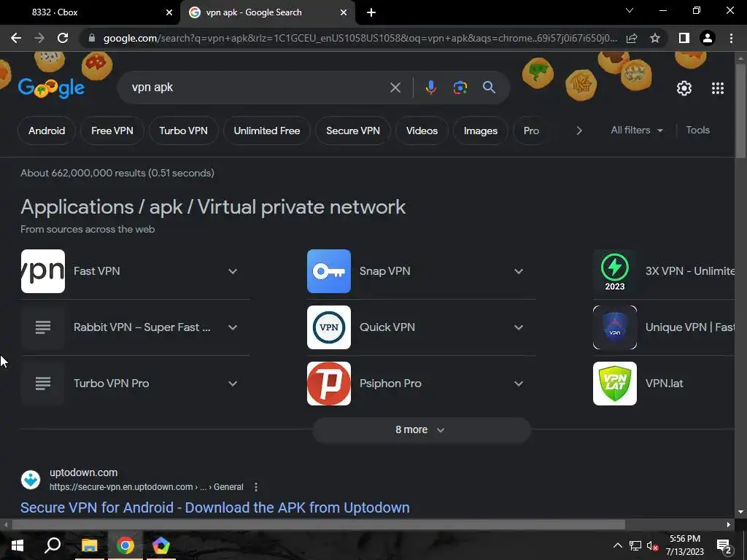Open the uptodown result options menu
Viewport: 747px width, 560px height.
tap(256, 487)
